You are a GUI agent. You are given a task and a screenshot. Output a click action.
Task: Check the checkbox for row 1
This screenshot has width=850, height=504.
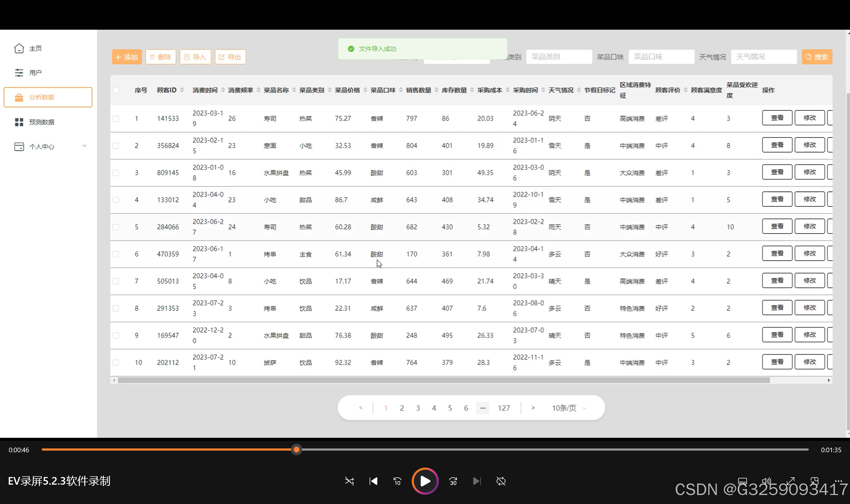click(x=116, y=119)
